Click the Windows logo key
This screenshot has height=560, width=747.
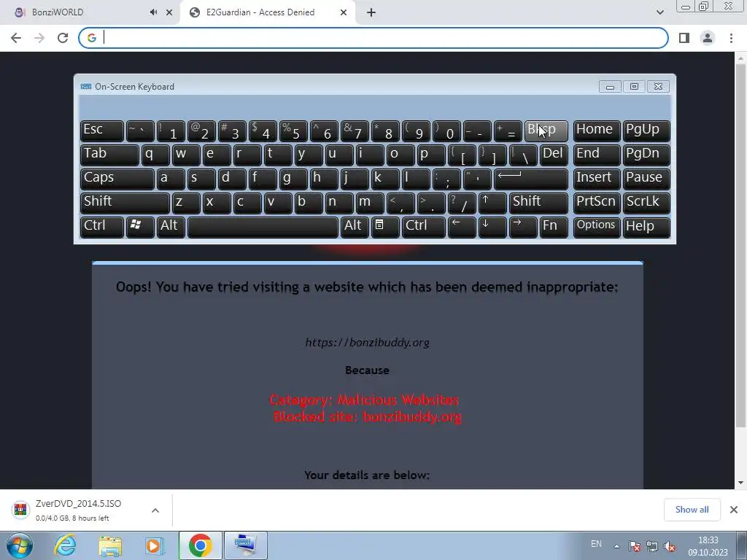pyautogui.click(x=140, y=227)
